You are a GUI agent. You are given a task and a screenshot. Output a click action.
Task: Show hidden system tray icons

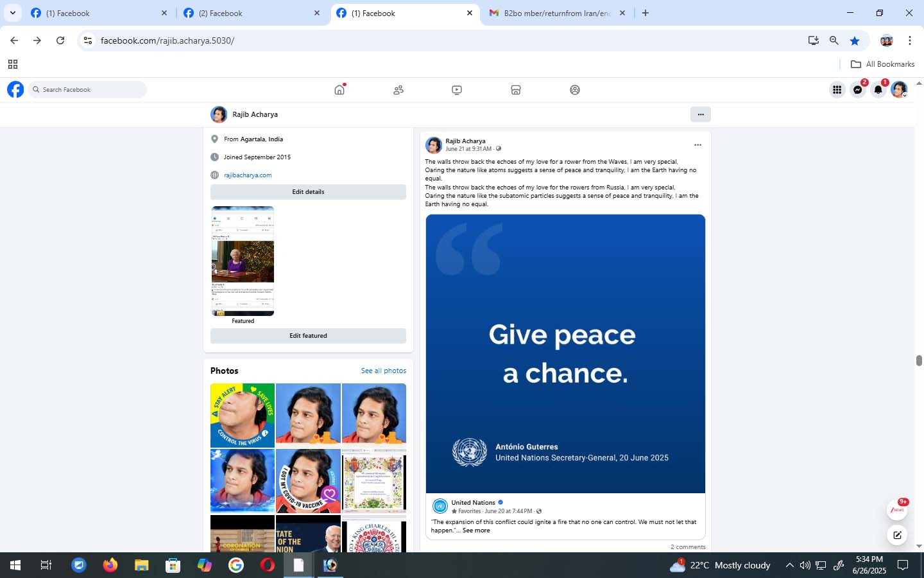coord(789,565)
